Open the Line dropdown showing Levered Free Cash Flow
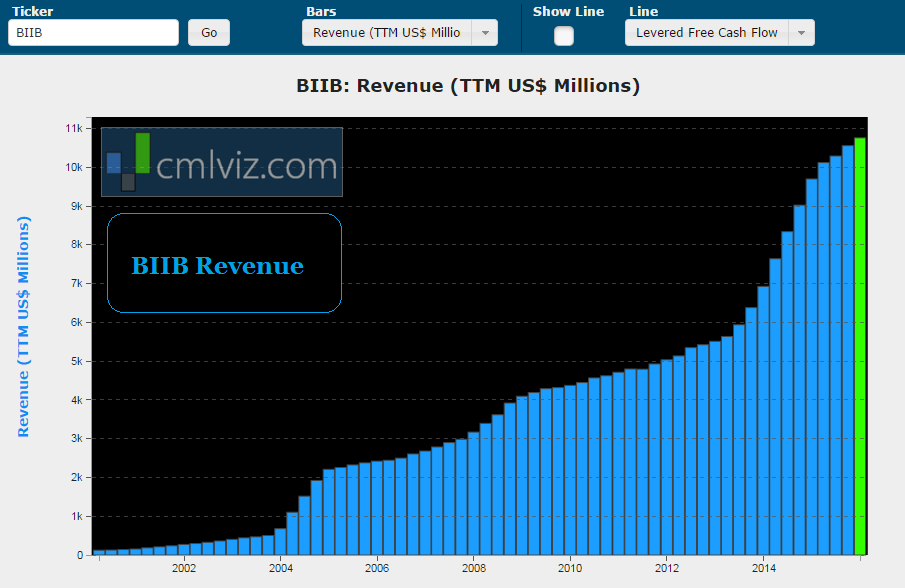The height and width of the screenshot is (588, 905). tap(720, 33)
